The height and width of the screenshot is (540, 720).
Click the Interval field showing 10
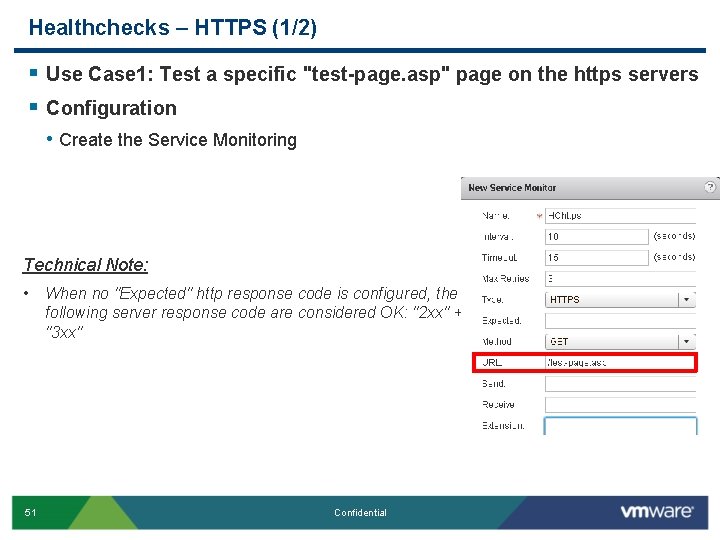596,236
